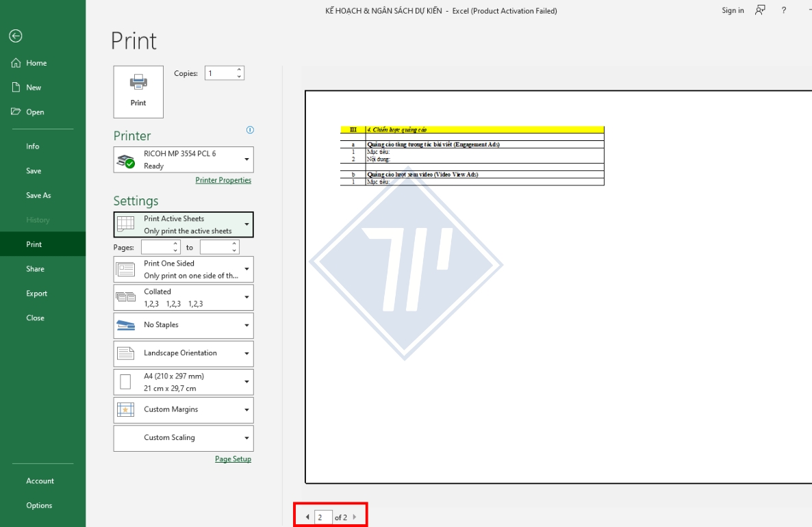This screenshot has height=527, width=812.
Task: Select the RICOH printer icon in Printer section
Action: 125,160
